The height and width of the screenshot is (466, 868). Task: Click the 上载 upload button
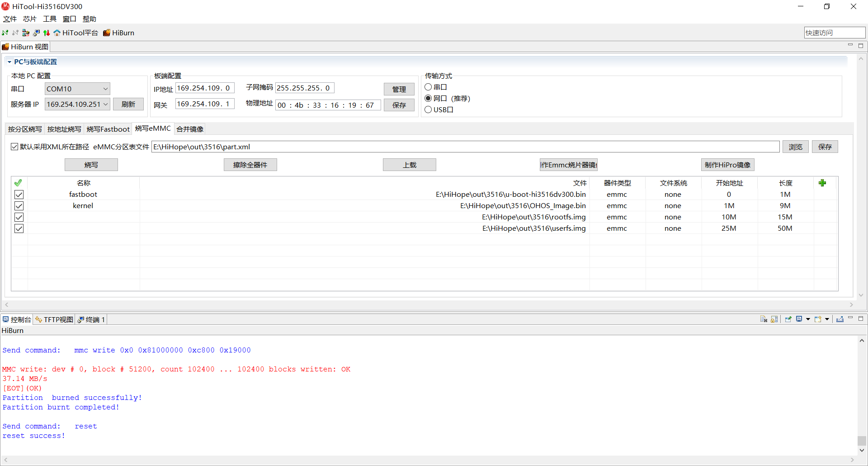click(x=410, y=165)
